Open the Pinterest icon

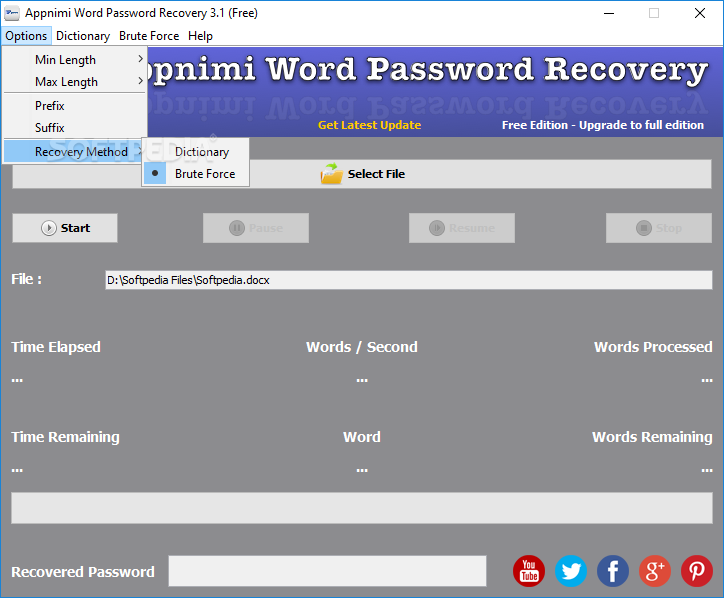tap(697, 571)
